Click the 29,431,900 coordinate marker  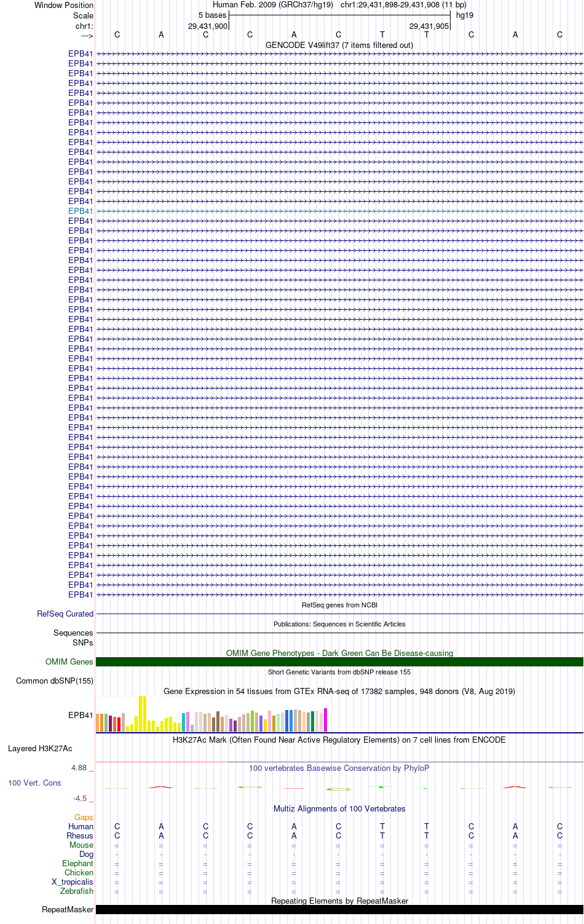(x=208, y=26)
